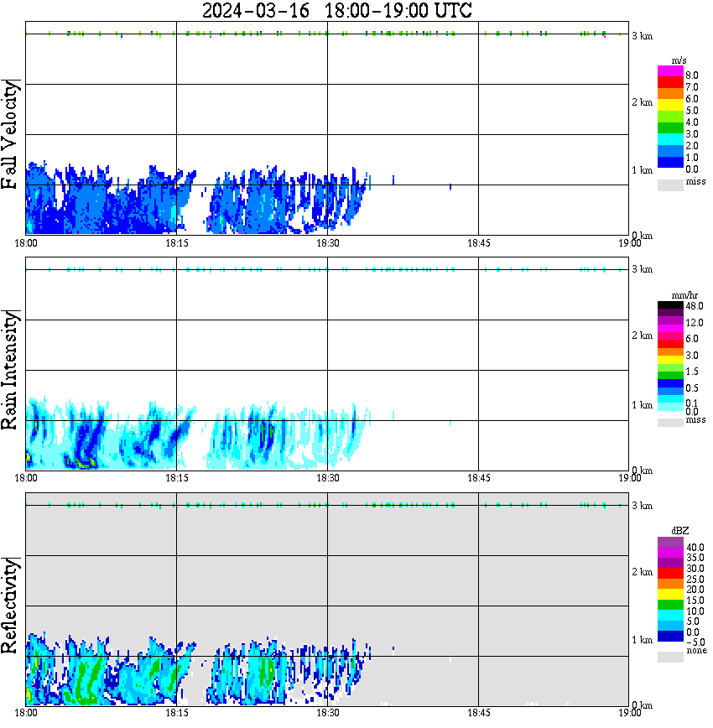
Task: Select the "Reflectivity" vertical axis label
Action: [9, 606]
